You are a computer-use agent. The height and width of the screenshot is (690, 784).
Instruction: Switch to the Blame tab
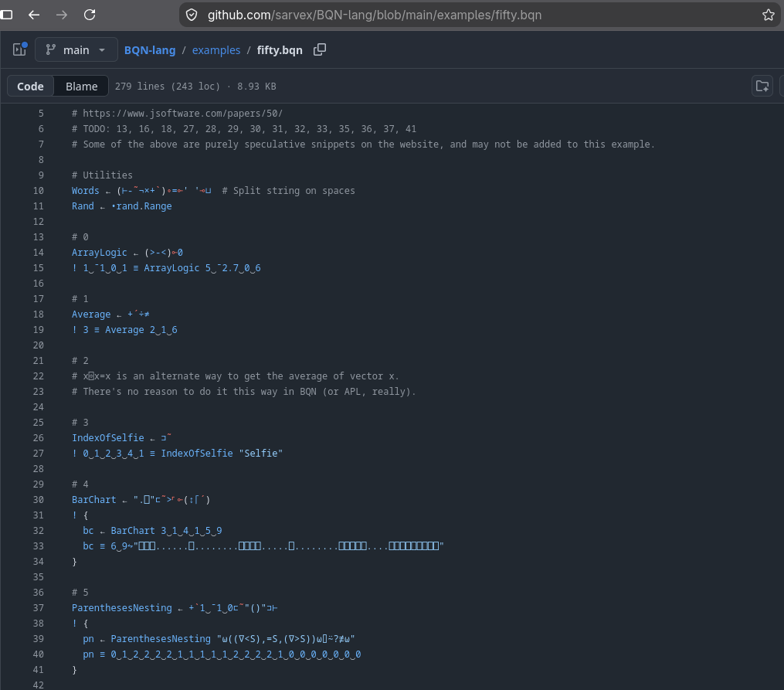(x=82, y=86)
